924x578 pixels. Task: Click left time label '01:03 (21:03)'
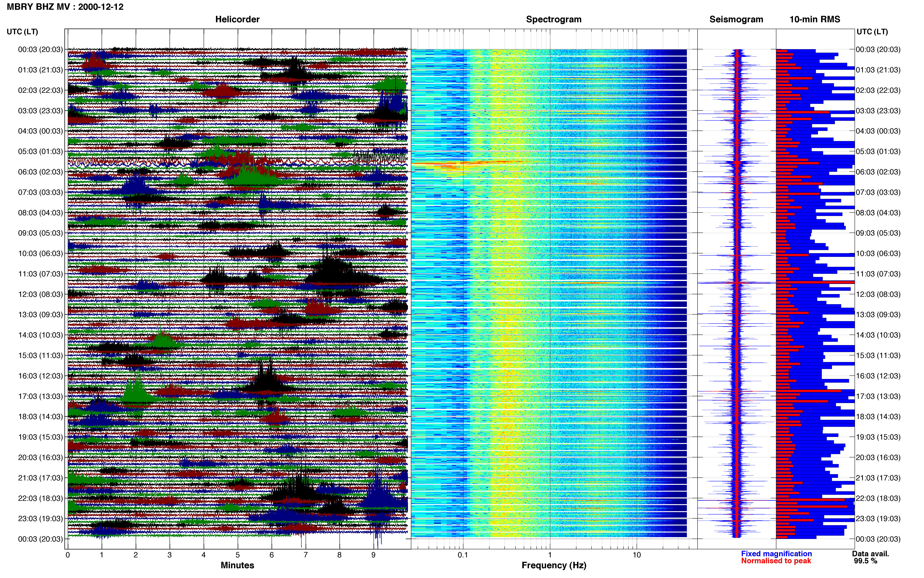pos(41,70)
